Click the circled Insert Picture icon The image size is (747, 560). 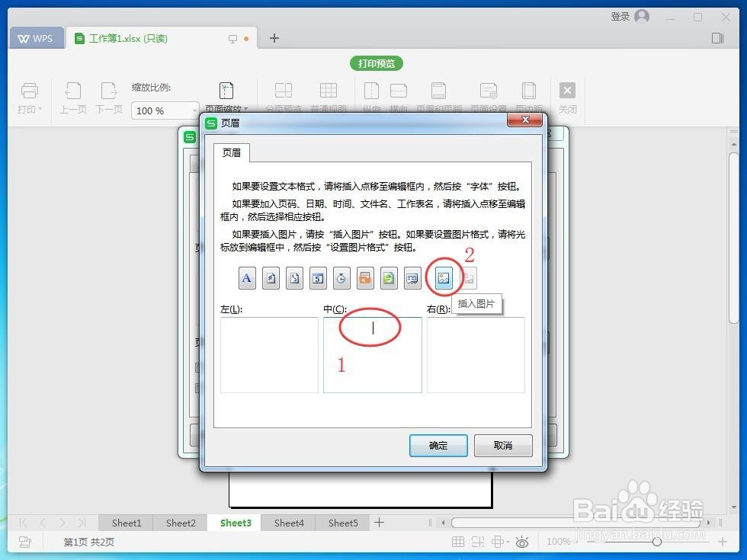[x=444, y=278]
